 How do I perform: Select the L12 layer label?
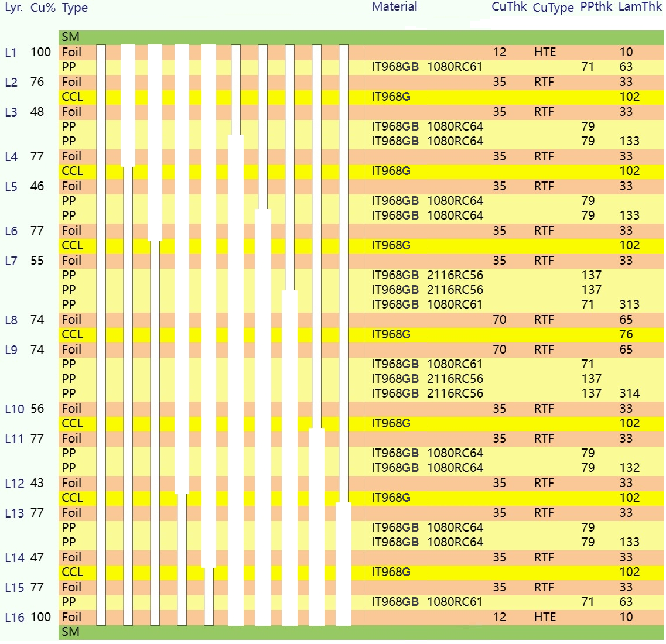point(14,484)
